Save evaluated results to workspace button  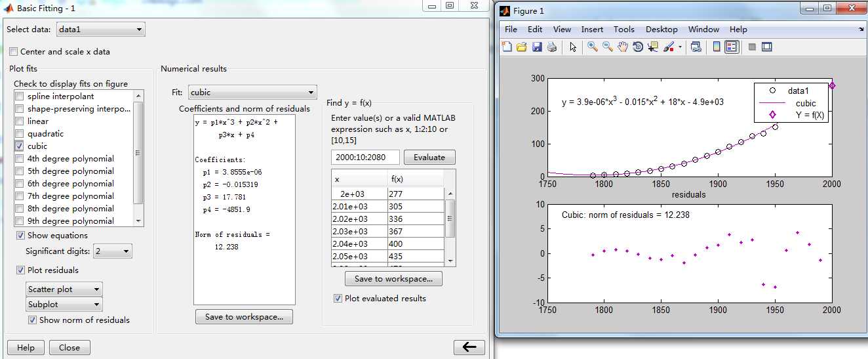pyautogui.click(x=393, y=279)
